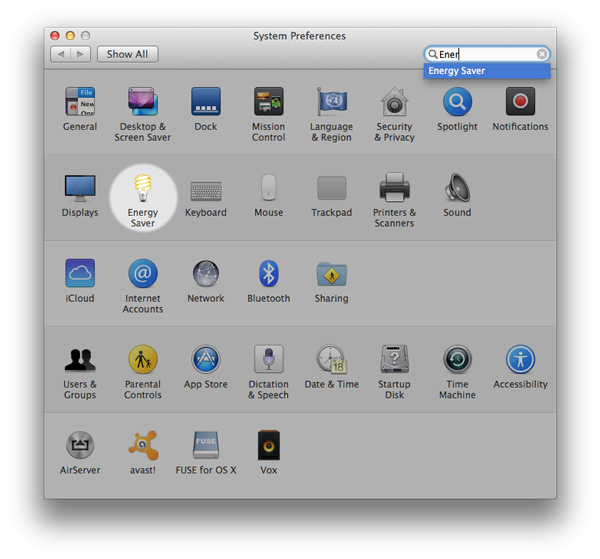This screenshot has width=600, height=559.
Task: Close the System Preferences window
Action: click(x=55, y=36)
